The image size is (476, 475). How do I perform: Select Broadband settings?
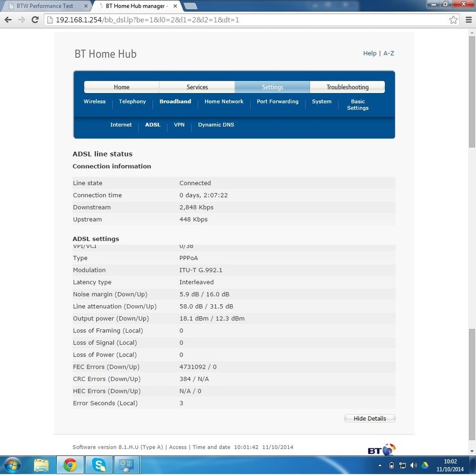click(x=175, y=102)
